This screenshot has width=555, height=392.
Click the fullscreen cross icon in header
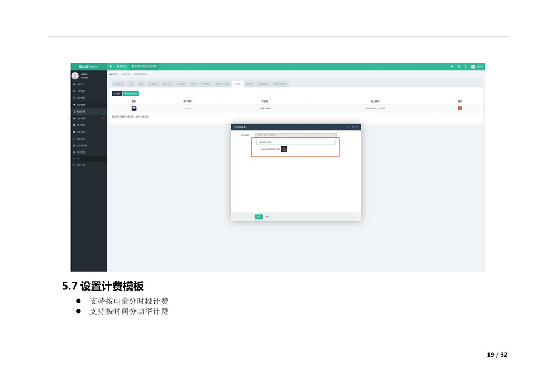[x=458, y=67]
